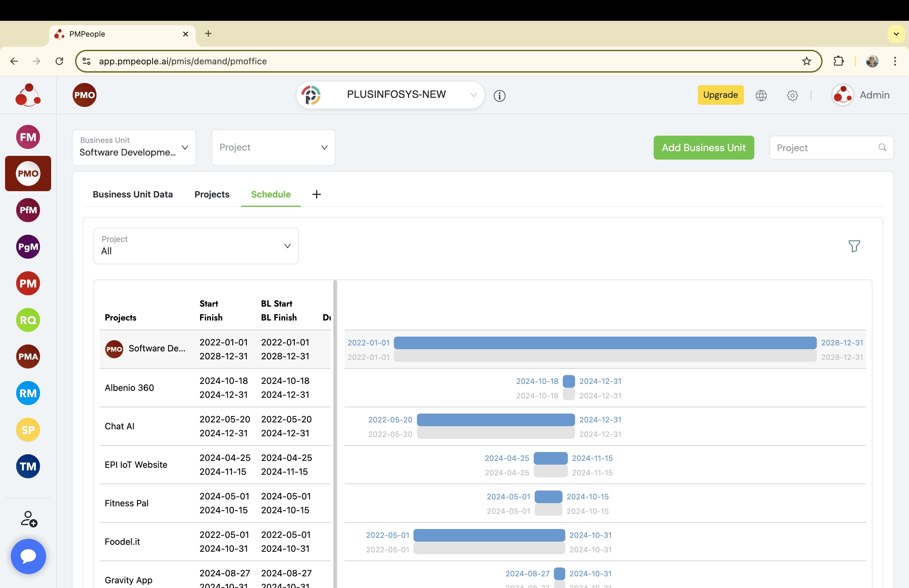
Task: Focus the Project search input field
Action: [x=825, y=148]
